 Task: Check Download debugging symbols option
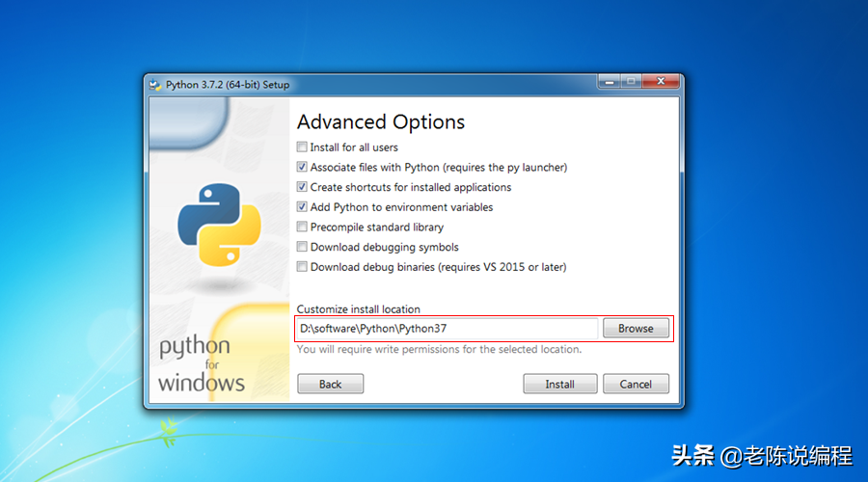[x=302, y=247]
